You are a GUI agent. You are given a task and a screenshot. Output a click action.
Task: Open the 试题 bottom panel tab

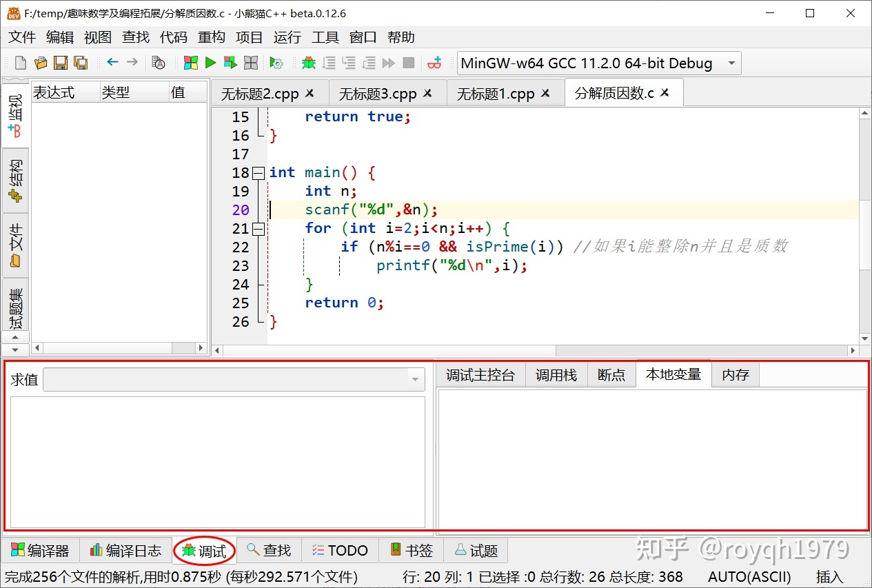click(x=476, y=551)
